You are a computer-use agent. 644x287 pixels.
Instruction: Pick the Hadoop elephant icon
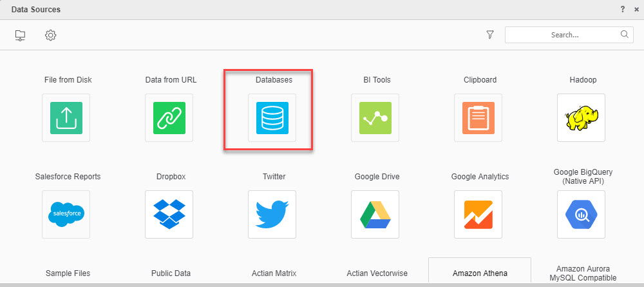[x=581, y=118]
